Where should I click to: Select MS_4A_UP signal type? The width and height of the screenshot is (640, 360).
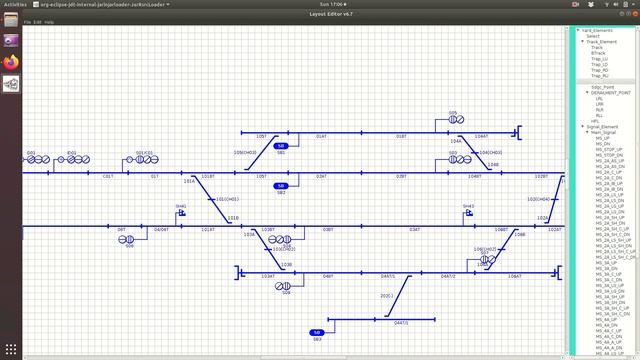[606, 320]
